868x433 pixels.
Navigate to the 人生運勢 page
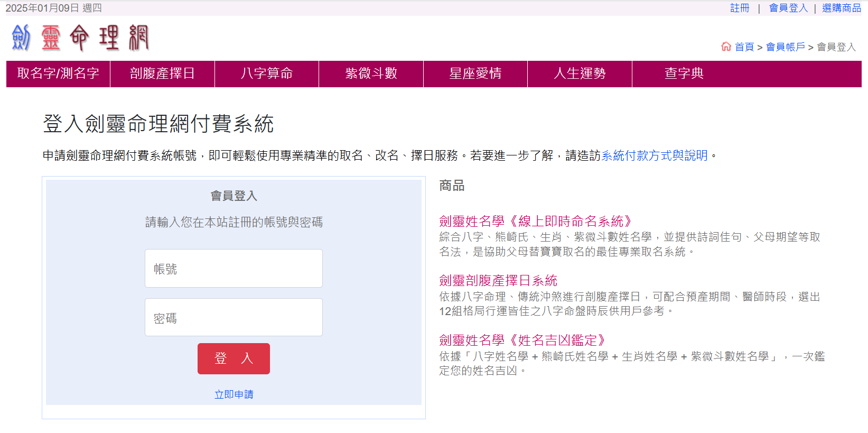[580, 73]
